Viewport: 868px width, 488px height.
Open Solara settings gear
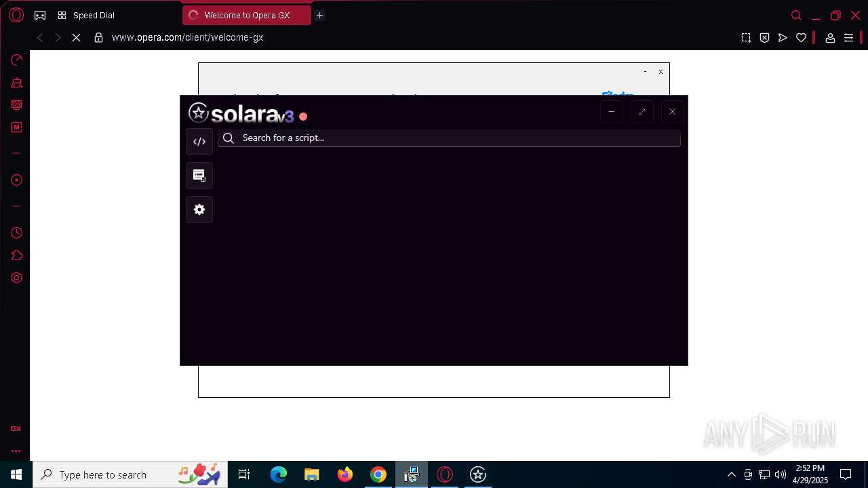tap(199, 209)
